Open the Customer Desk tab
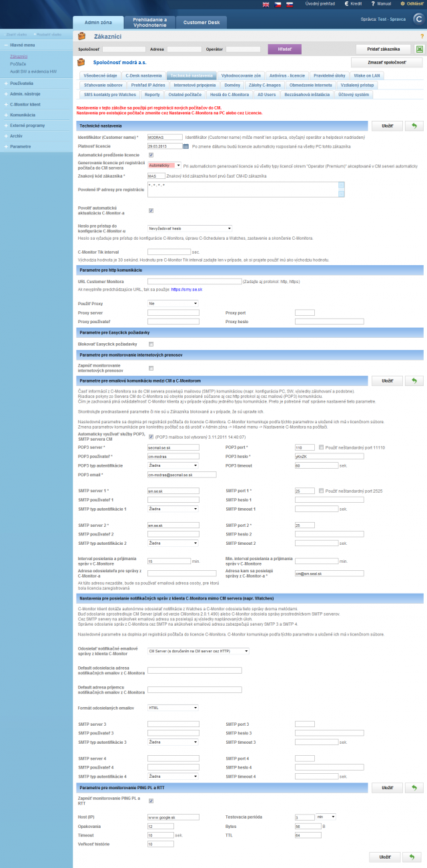Screen dimensions: 427x868 (201, 22)
